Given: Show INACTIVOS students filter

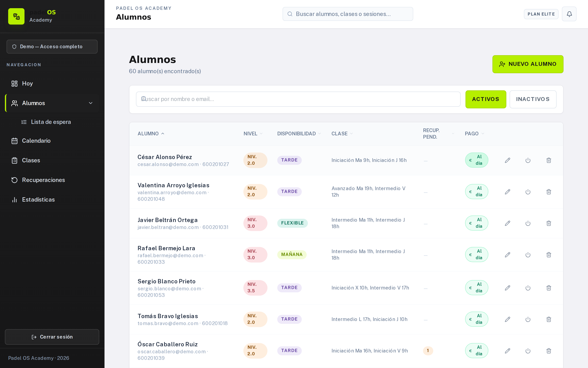Looking at the screenshot, I should [x=533, y=99].
